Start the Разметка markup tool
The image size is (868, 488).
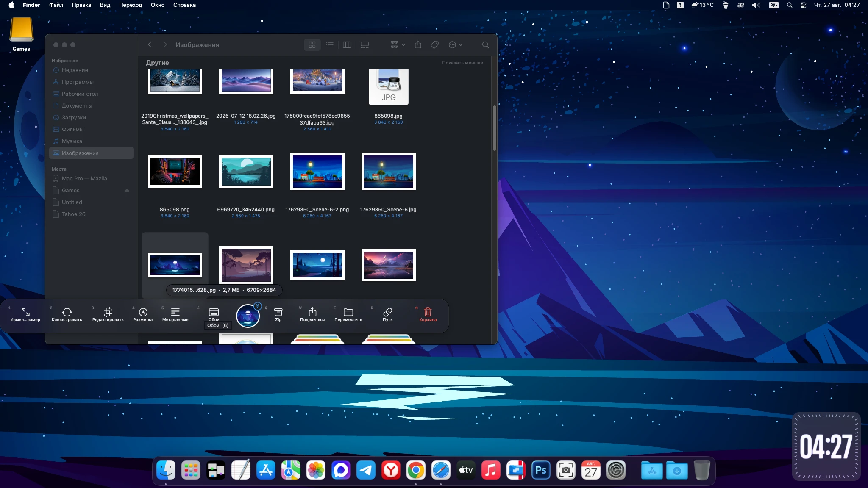tap(143, 314)
